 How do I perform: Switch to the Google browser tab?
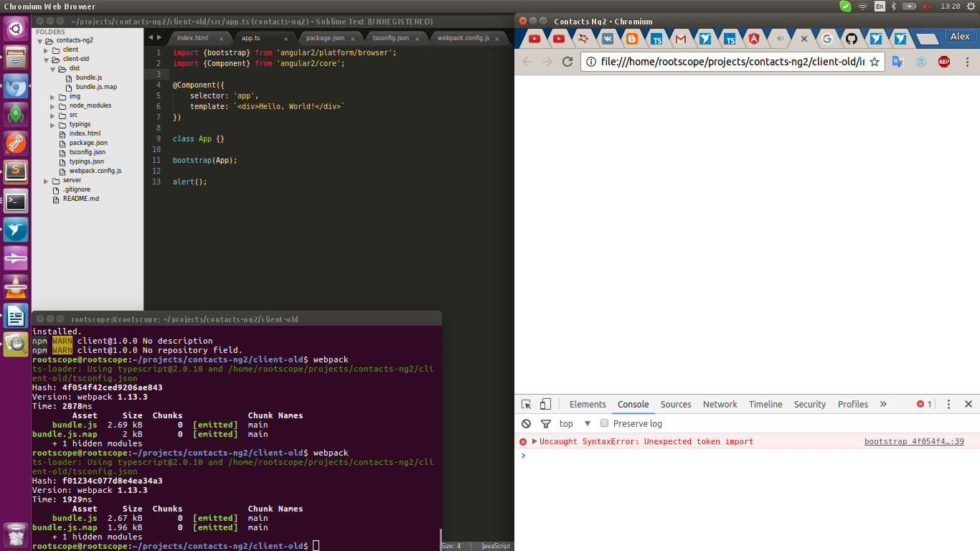[826, 39]
